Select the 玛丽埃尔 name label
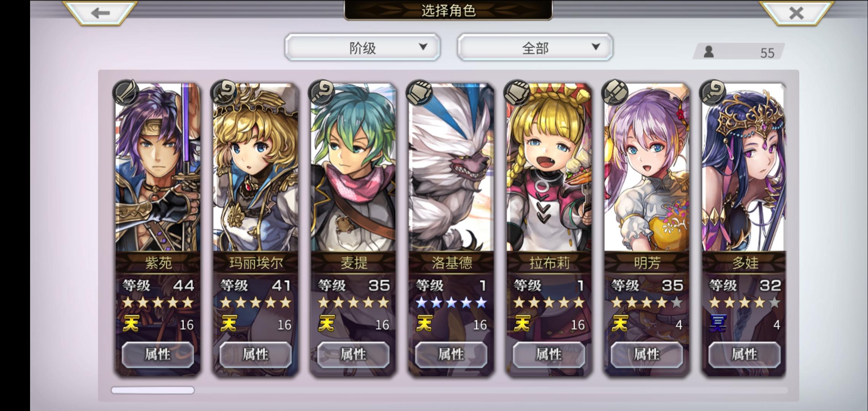 point(256,263)
